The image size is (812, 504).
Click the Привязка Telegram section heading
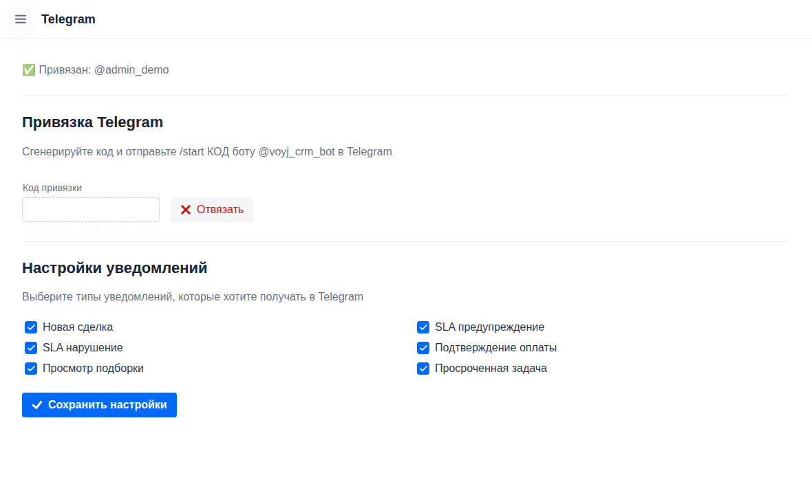(x=92, y=122)
